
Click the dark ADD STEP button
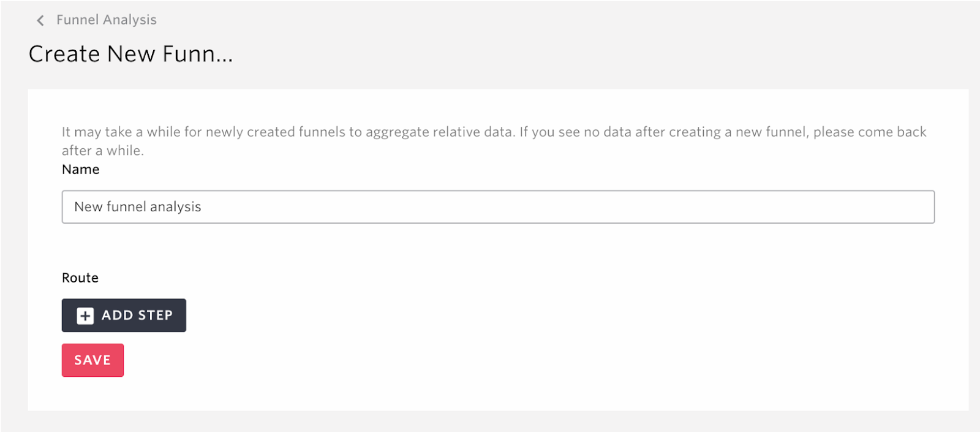point(124,316)
